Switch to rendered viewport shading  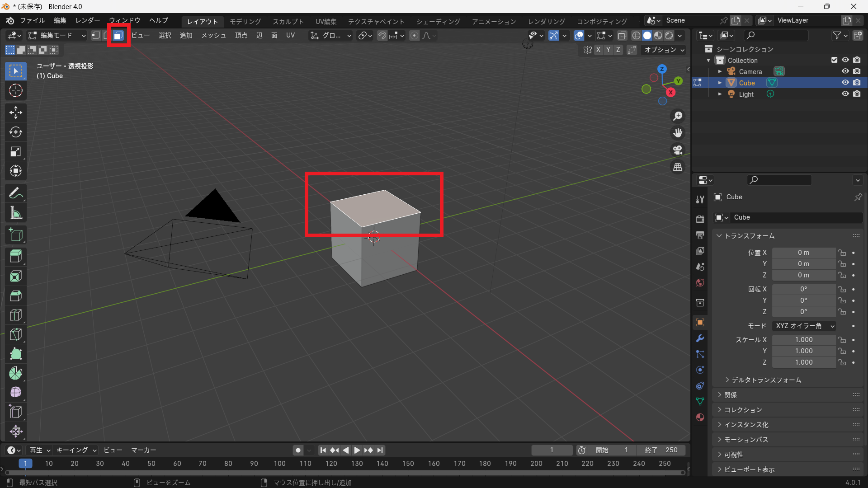[669, 35]
